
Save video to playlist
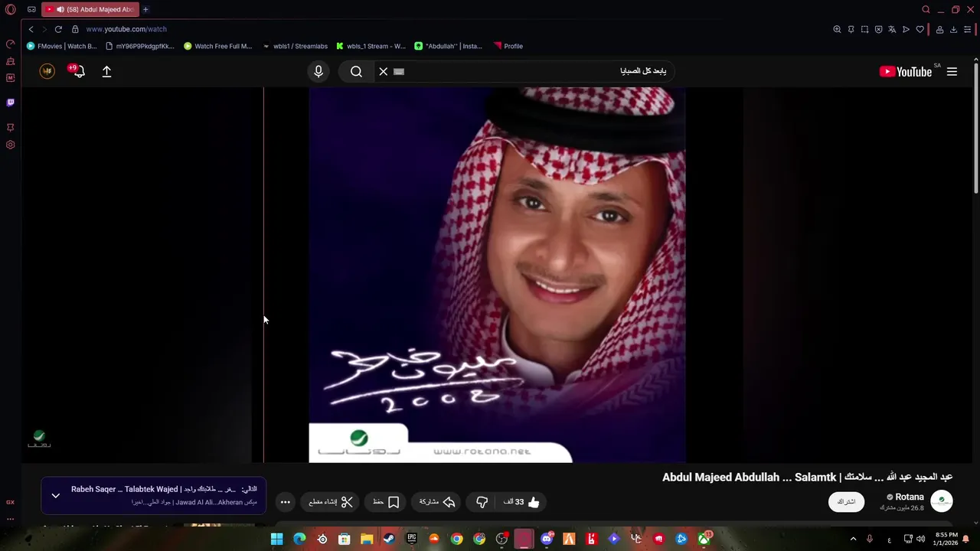pos(386,502)
